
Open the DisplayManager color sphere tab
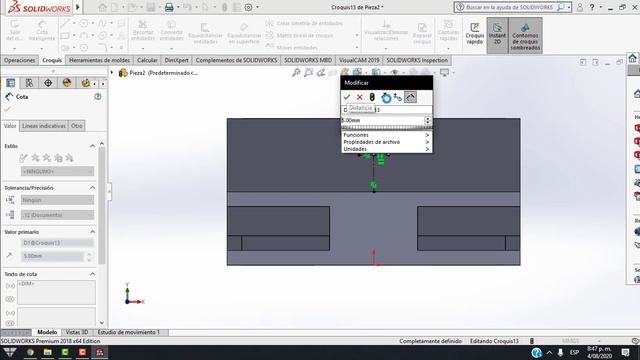67,83
